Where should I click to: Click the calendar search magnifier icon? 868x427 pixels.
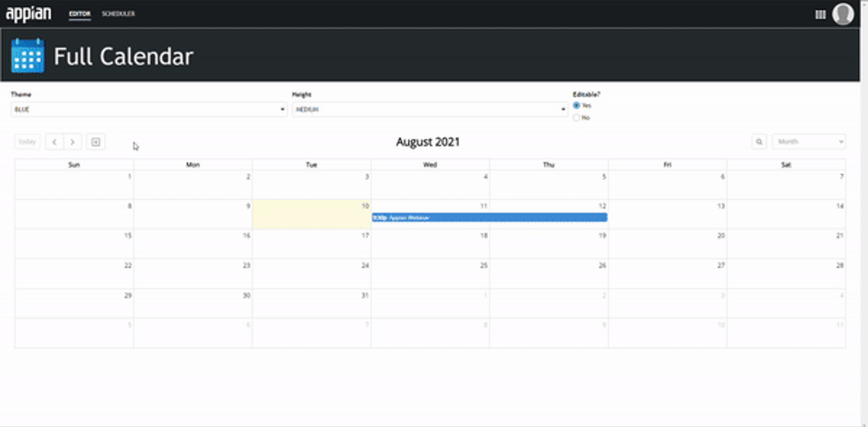click(759, 142)
